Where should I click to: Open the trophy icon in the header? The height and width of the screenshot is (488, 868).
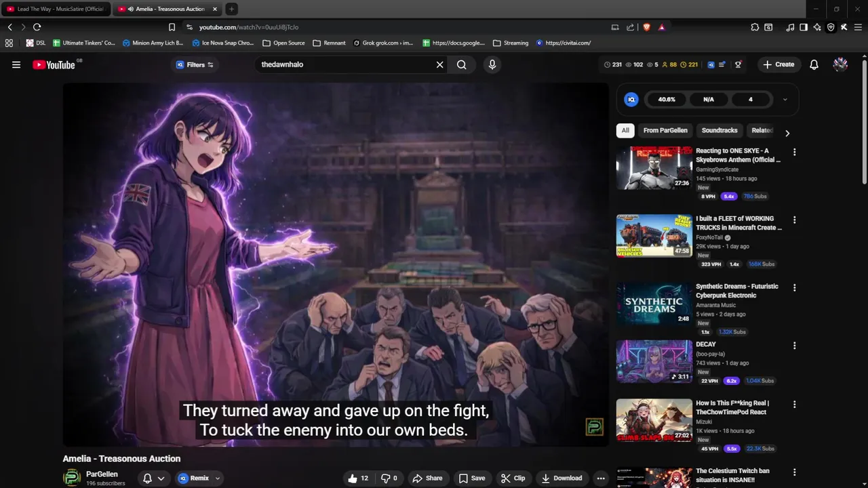click(738, 64)
